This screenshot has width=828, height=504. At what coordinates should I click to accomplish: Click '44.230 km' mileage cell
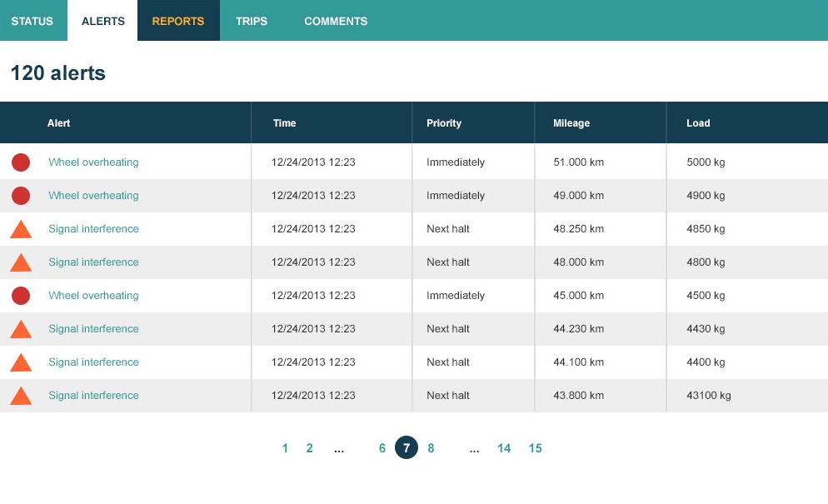[579, 328]
